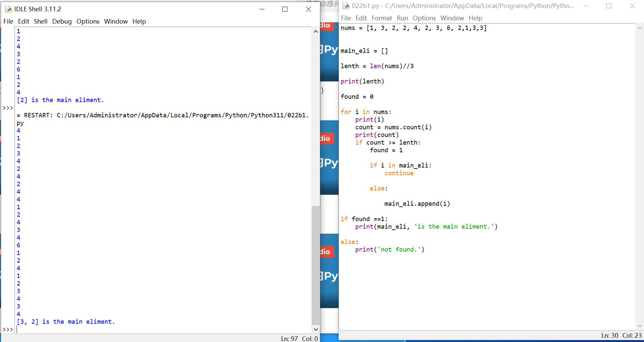Click the print 'not found.' line
Viewport: 644px width, 342px height.
pyautogui.click(x=390, y=250)
